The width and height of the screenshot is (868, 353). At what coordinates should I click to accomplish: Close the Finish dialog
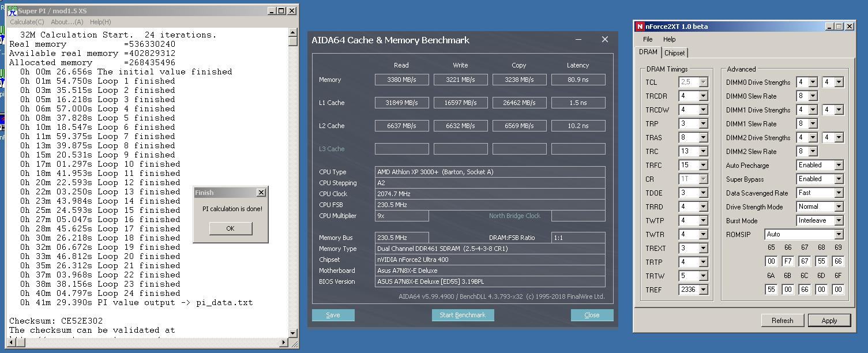pos(261,193)
